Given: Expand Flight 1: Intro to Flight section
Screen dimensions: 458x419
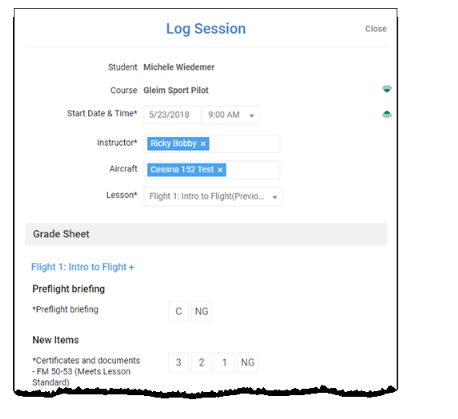Looking at the screenshot, I should 83,267.
